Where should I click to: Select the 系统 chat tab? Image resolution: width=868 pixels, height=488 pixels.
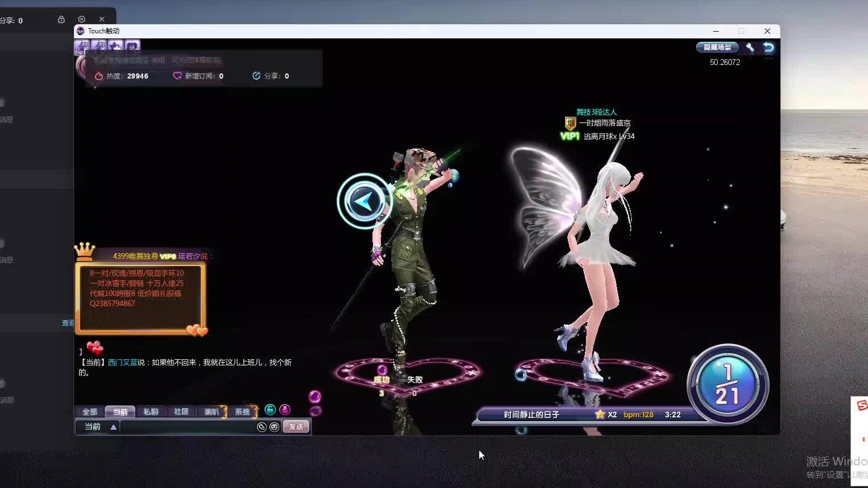pos(242,412)
